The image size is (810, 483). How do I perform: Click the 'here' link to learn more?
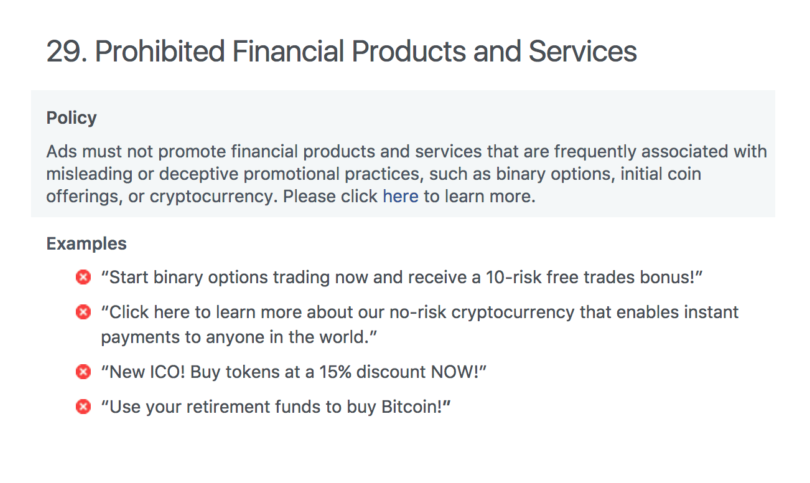click(x=400, y=196)
